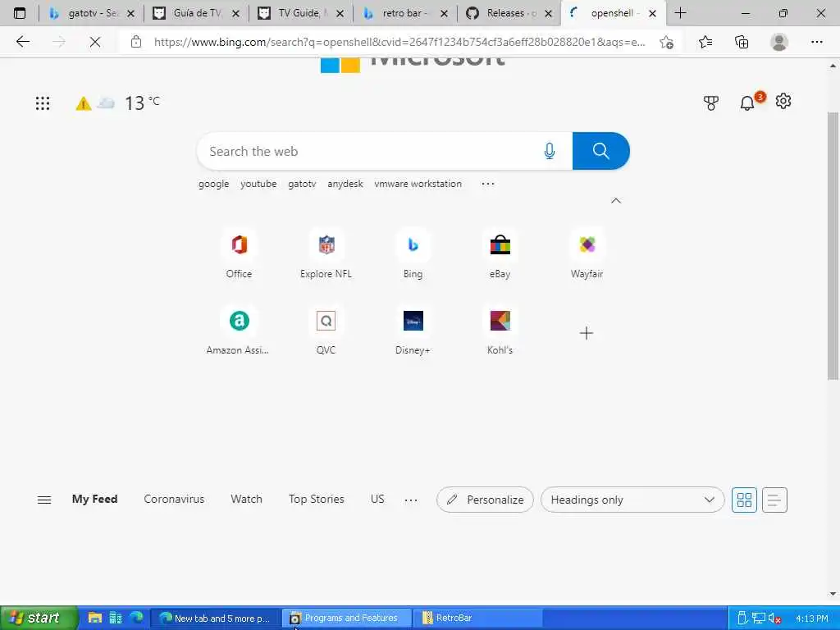840x630 pixels.
Task: Open file explorer from quick launch
Action: point(95,618)
